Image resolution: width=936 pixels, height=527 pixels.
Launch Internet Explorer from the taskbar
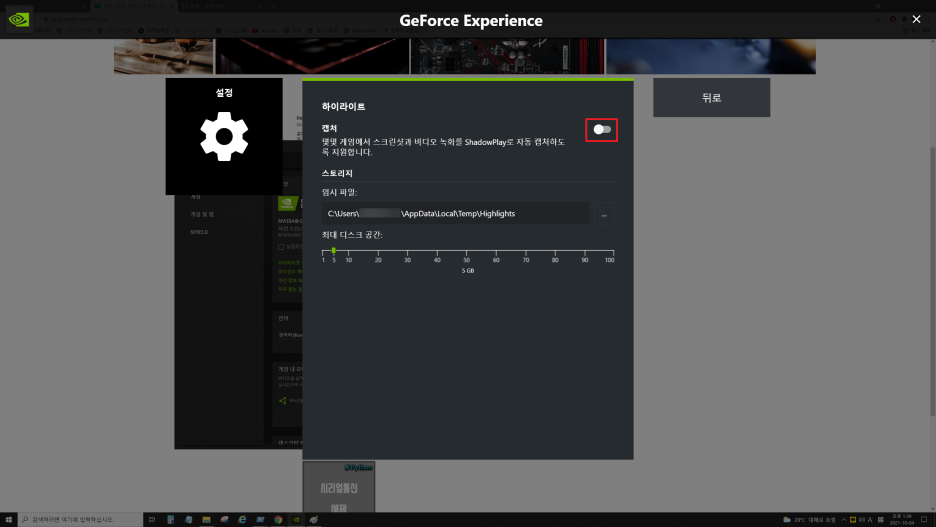tap(242, 520)
